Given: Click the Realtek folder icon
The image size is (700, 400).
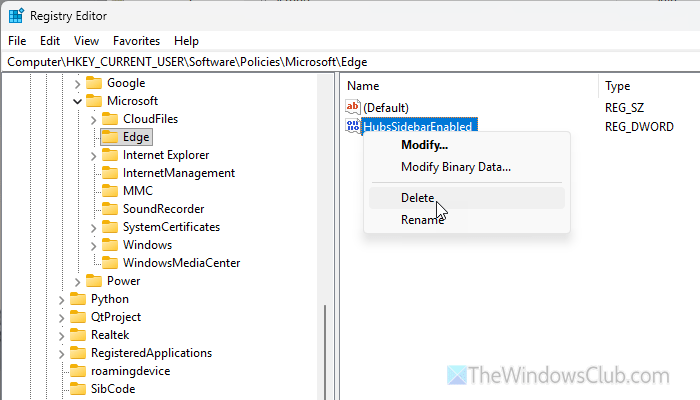Looking at the screenshot, I should coord(78,335).
